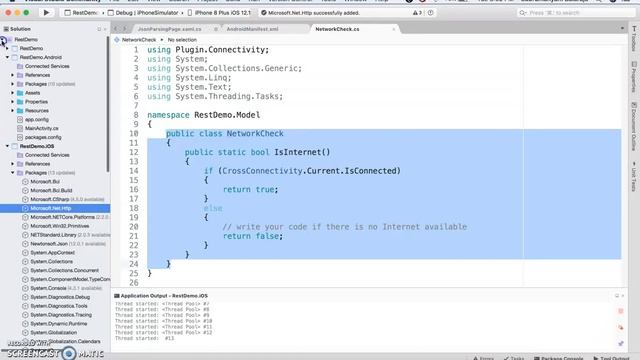Image resolution: width=640 pixels, height=360 pixels.
Task: Select the Microsoft.Bcl package
Action: point(45,182)
